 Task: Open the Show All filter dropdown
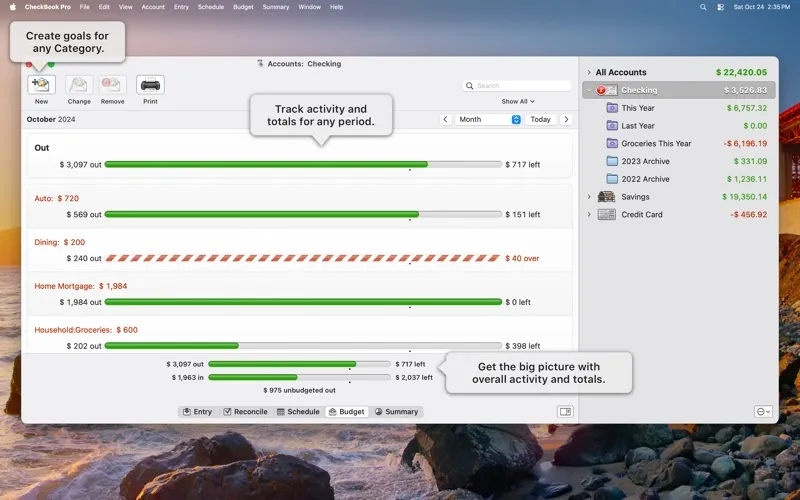tap(518, 102)
